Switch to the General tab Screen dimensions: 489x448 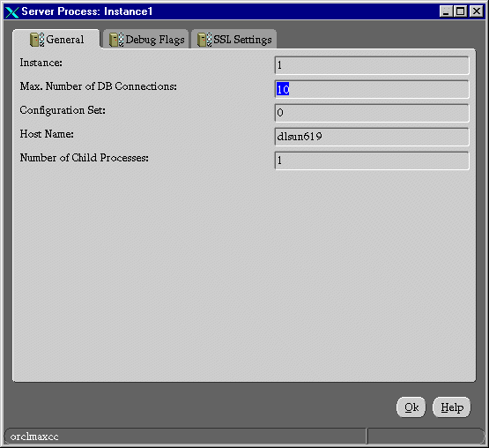[56, 39]
